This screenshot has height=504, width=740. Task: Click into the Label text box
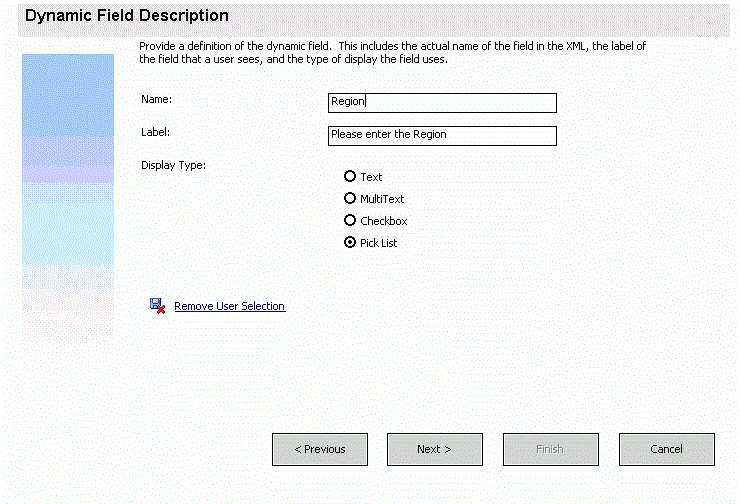pos(442,135)
